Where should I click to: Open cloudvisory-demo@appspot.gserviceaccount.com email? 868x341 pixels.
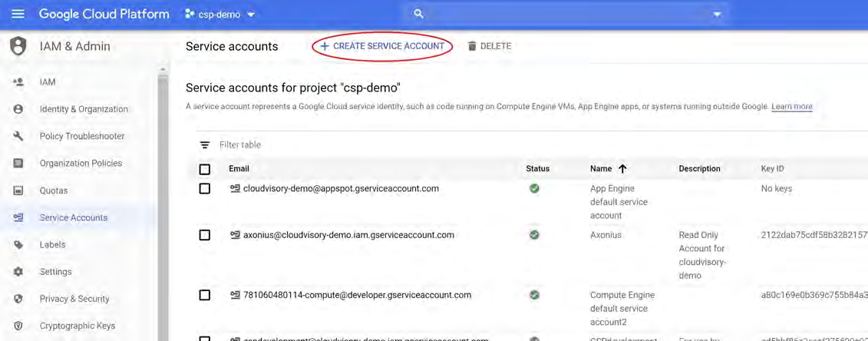coord(341,189)
